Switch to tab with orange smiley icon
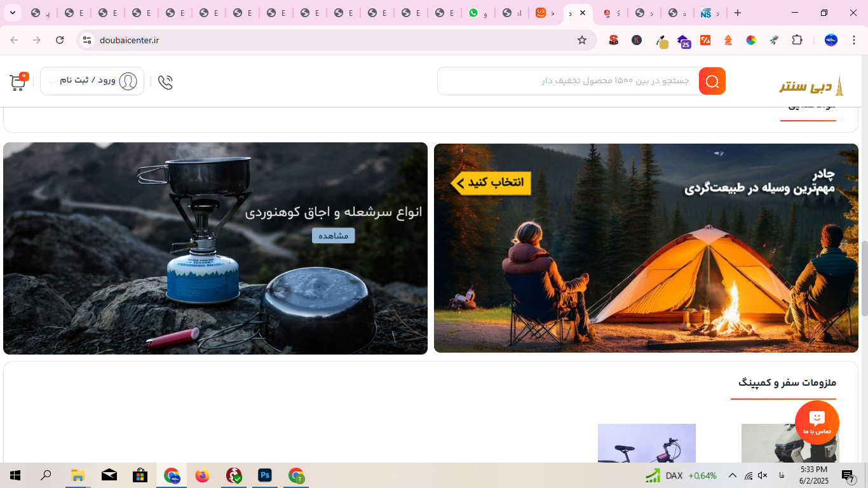 pos(545,13)
